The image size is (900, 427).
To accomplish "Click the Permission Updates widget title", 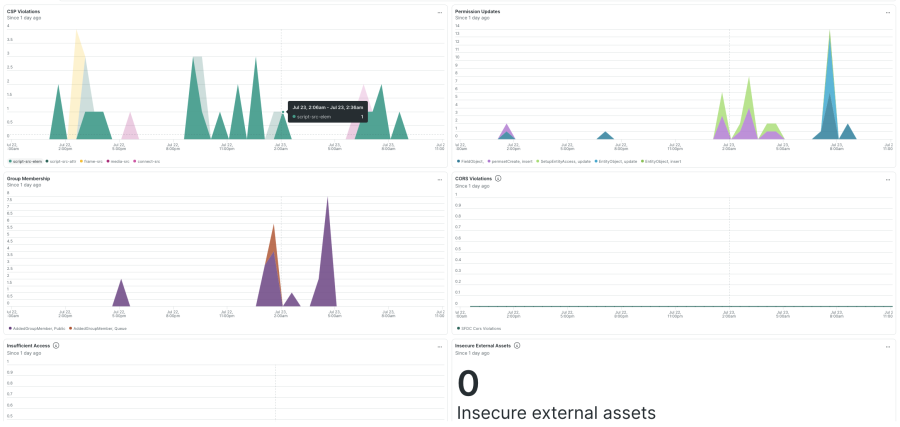I will pos(478,11).
